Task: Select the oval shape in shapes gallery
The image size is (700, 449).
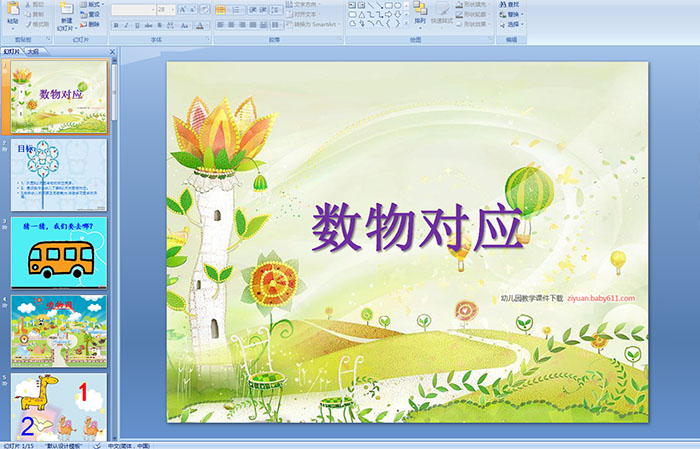Action: [x=398, y=5]
